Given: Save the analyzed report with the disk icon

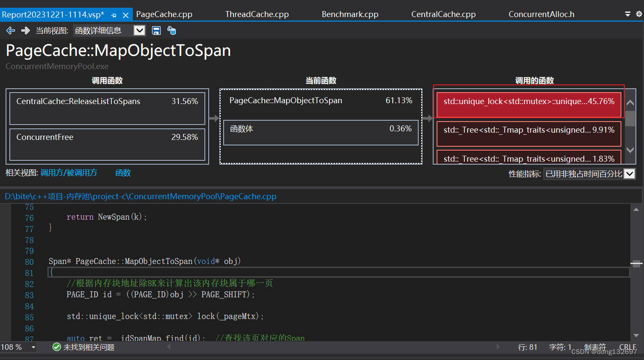Looking at the screenshot, I should [x=156, y=30].
